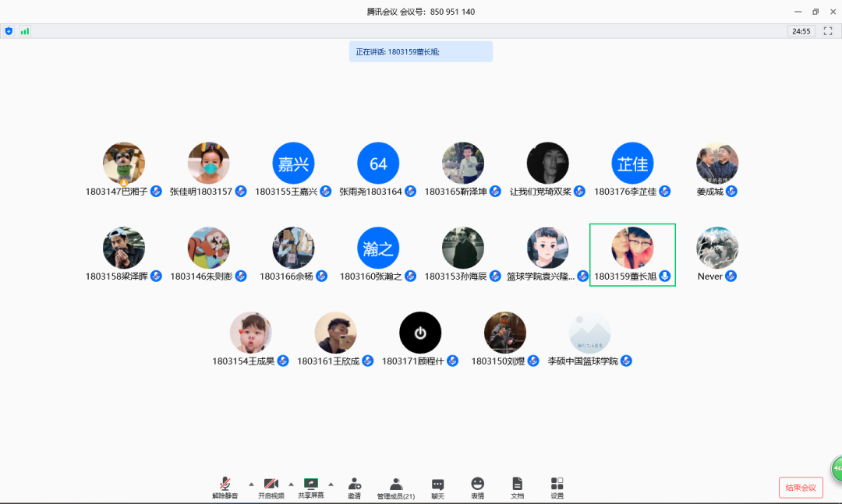Image resolution: width=842 pixels, height=504 pixels.
Task: Turn on your video camera
Action: pyautogui.click(x=271, y=485)
